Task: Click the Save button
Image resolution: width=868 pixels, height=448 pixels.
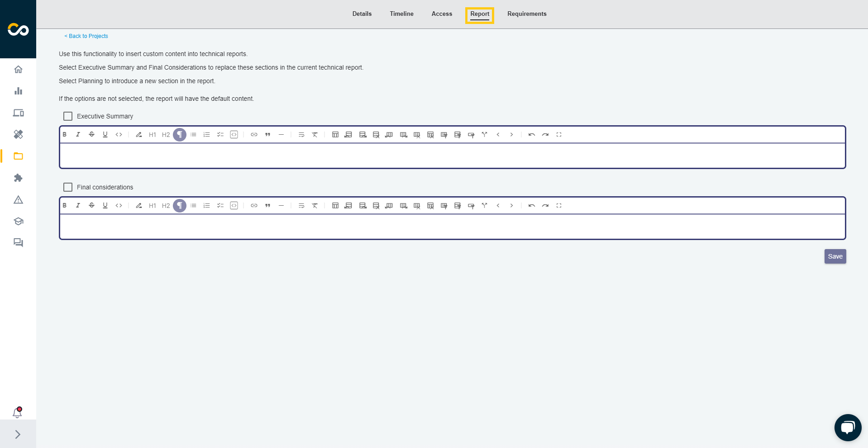Action: tap(835, 256)
